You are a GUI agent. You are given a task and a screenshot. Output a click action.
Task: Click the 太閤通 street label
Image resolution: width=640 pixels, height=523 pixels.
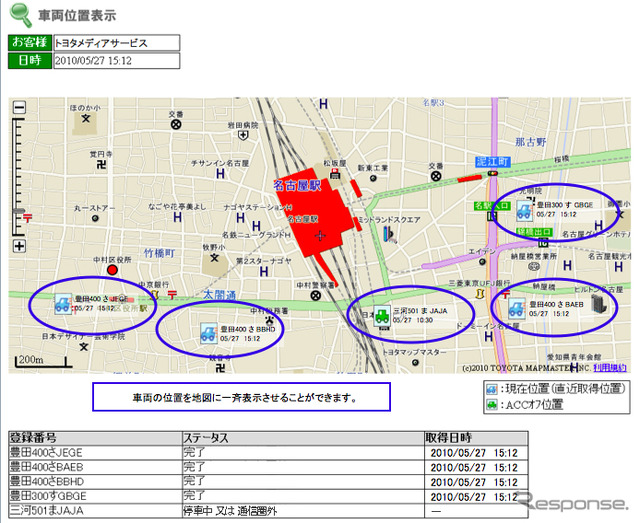pyautogui.click(x=220, y=295)
